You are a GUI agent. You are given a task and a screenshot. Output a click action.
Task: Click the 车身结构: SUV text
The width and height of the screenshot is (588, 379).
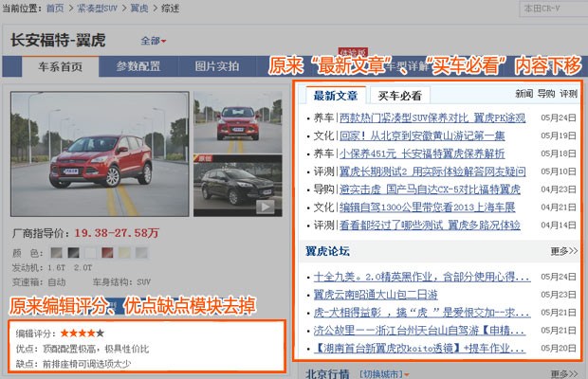point(121,282)
